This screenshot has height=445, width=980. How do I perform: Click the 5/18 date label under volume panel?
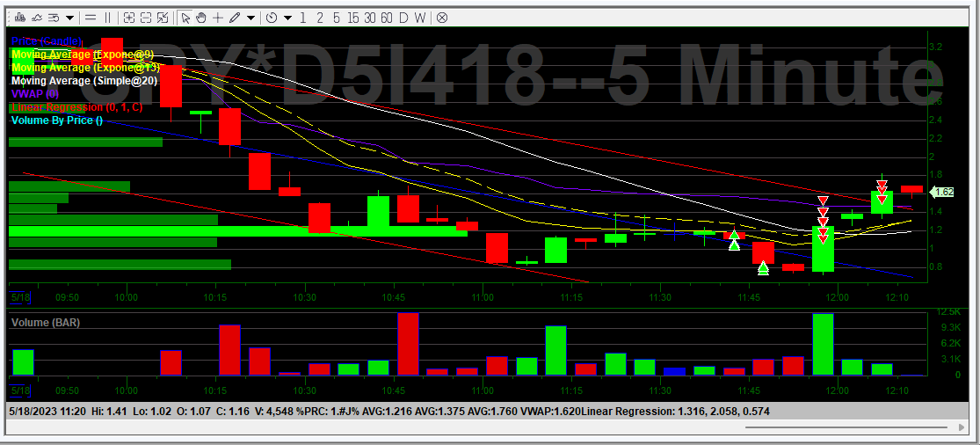coord(20,390)
